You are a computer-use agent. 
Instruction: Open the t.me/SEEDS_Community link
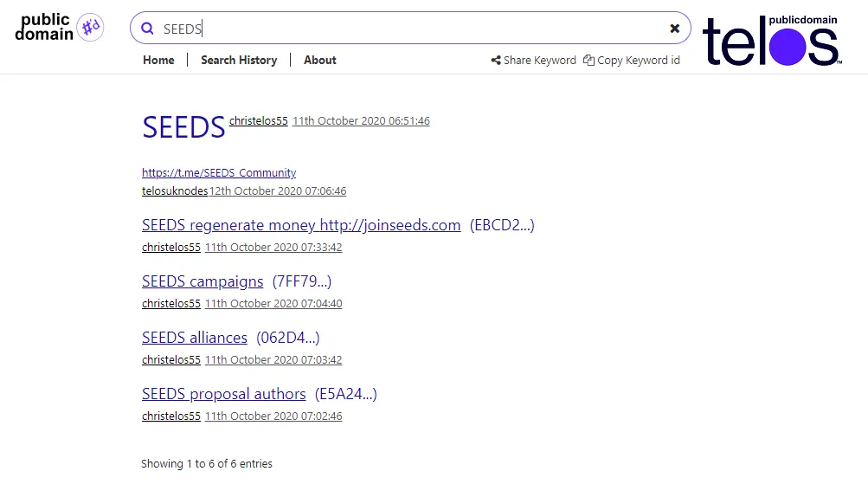(219, 173)
